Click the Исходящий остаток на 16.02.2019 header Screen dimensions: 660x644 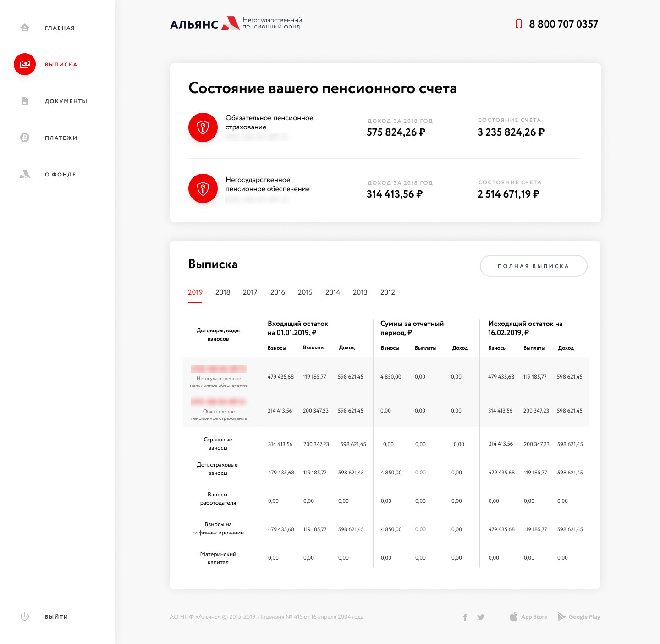click(x=525, y=328)
